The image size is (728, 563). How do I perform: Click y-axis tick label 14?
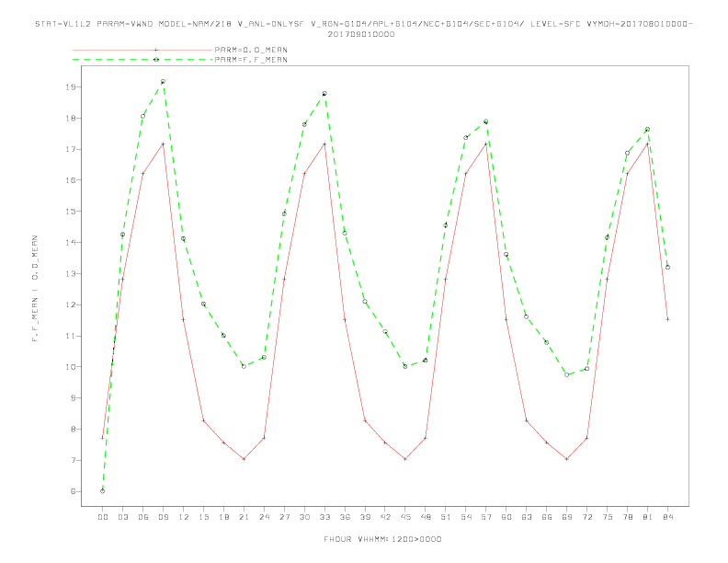[71, 243]
